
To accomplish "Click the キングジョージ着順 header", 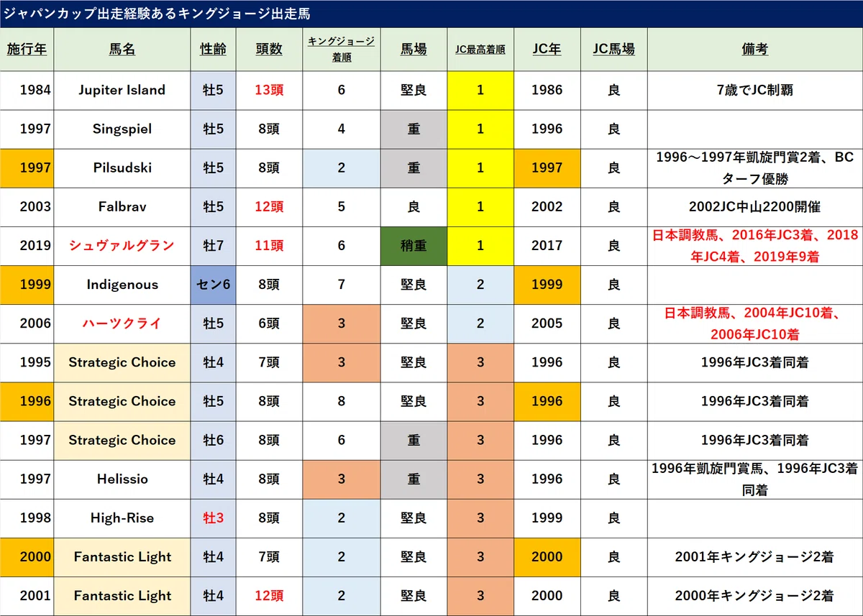I will 342,50.
